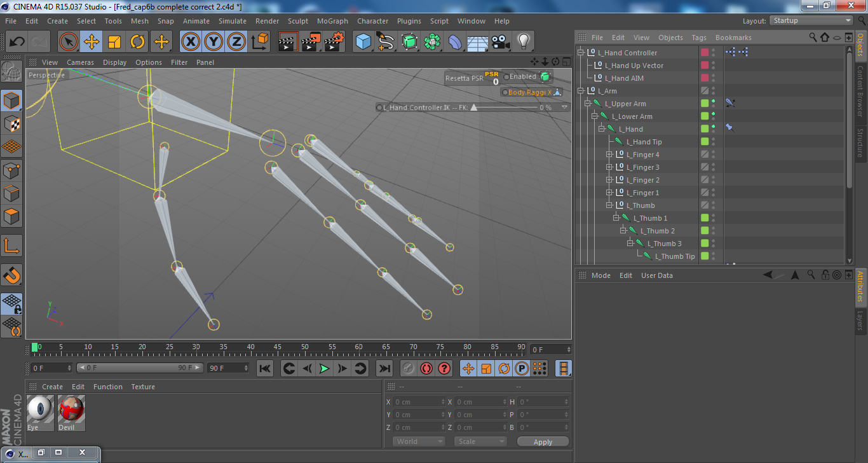Activate the Move tool in the top toolbar
The width and height of the screenshot is (868, 463).
click(x=92, y=42)
